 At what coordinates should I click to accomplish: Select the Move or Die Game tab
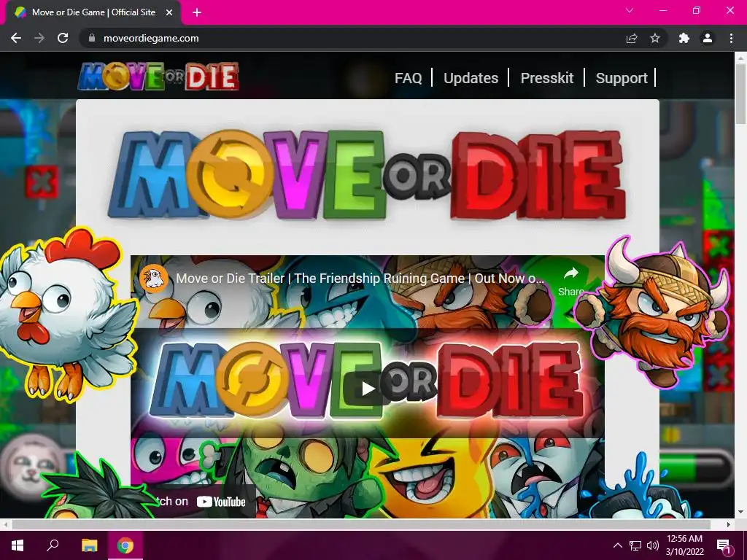(x=93, y=12)
